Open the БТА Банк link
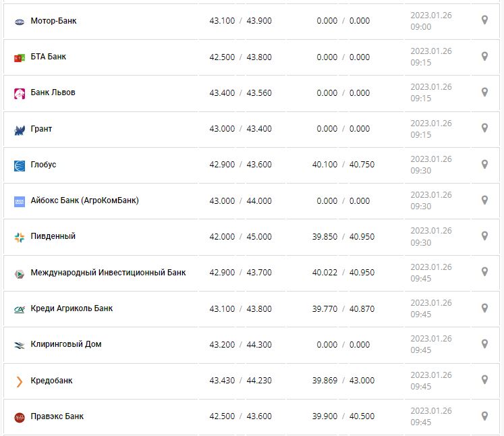The height and width of the screenshot is (436, 504). 48,57
